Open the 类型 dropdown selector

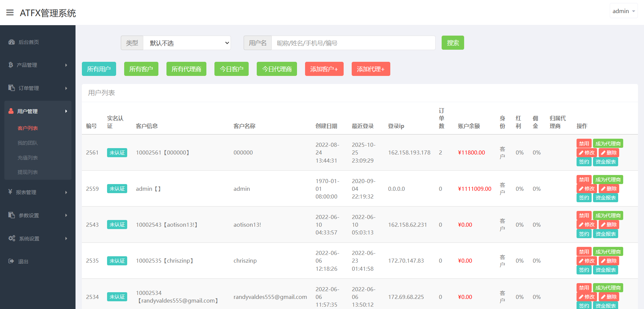tap(187, 43)
